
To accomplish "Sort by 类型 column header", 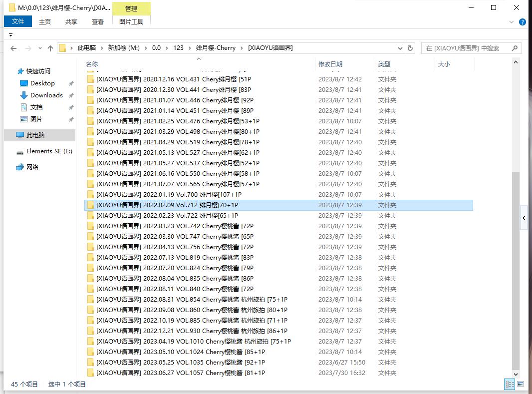I will coord(384,64).
